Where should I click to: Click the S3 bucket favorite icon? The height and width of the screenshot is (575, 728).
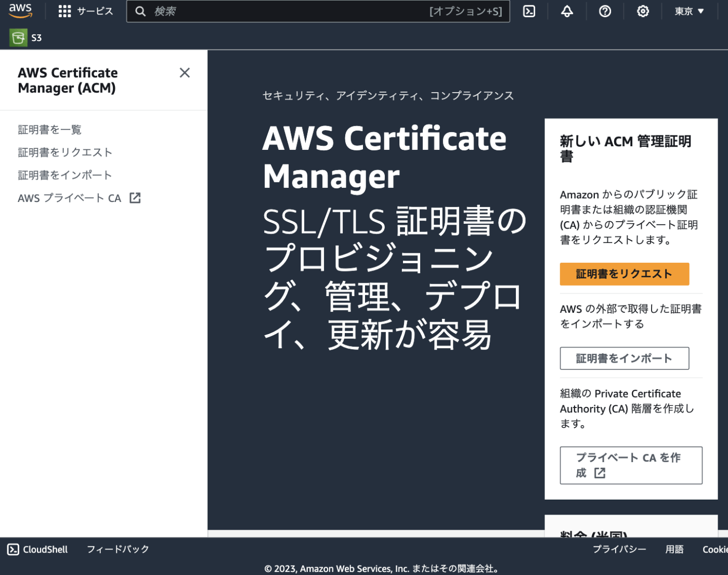click(x=18, y=37)
